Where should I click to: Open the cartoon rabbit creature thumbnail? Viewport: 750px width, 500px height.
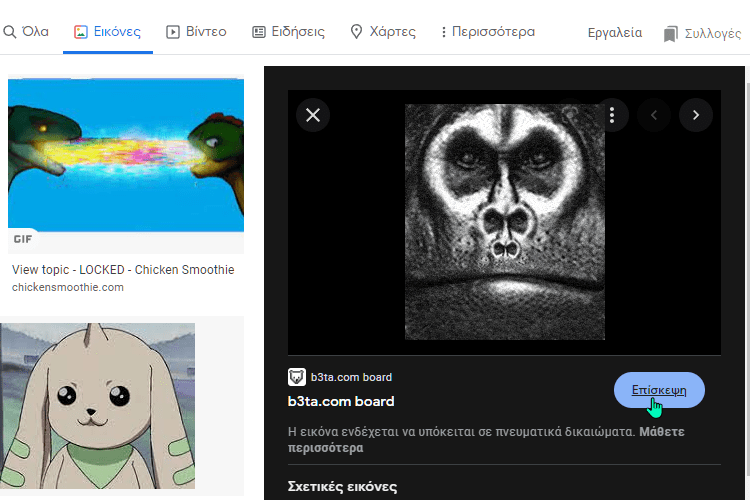(98, 406)
